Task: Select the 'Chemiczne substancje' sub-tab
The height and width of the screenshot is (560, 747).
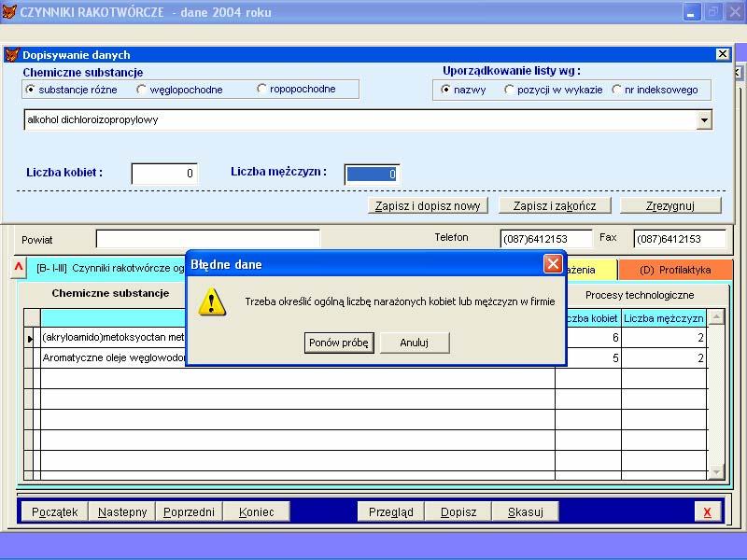Action: coord(110,293)
